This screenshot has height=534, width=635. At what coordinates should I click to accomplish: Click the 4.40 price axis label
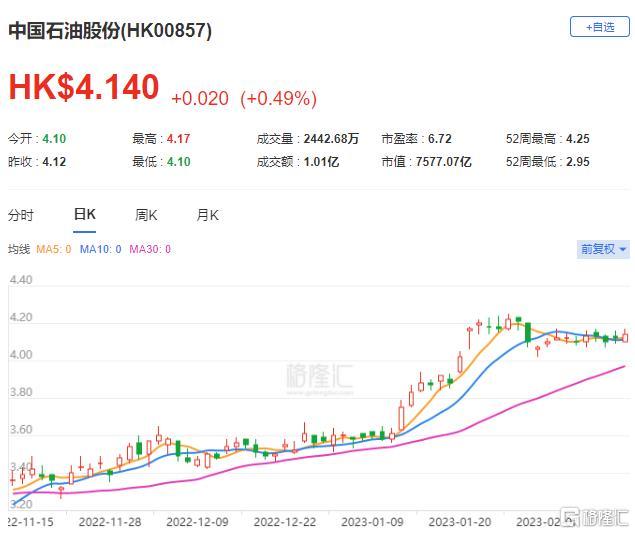pyautogui.click(x=21, y=279)
